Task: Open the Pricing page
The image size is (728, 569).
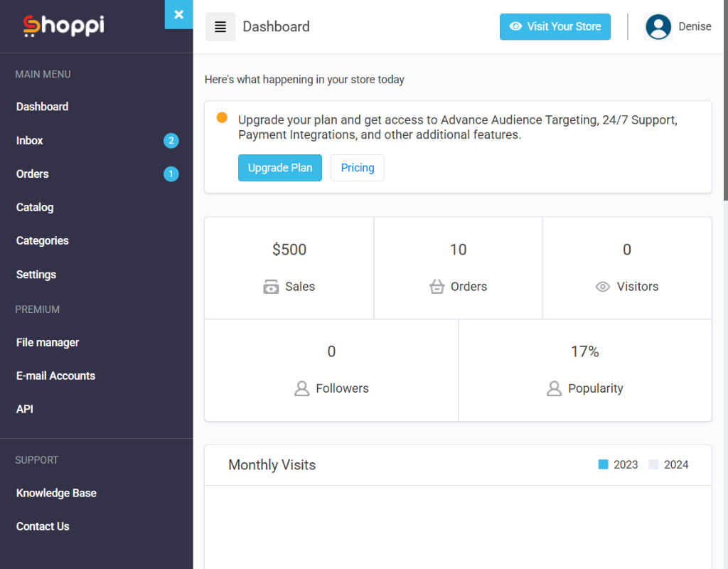Action: tap(357, 168)
